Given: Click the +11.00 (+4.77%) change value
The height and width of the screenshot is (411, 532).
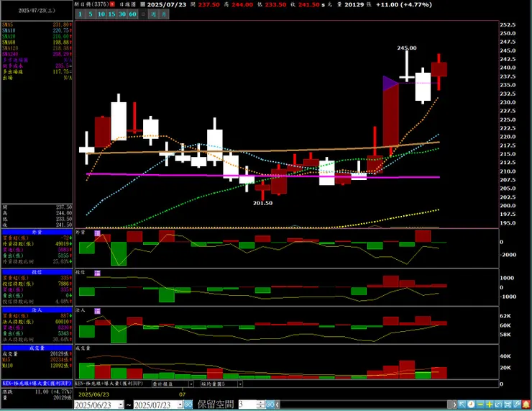Looking at the screenshot, I should [404, 4].
